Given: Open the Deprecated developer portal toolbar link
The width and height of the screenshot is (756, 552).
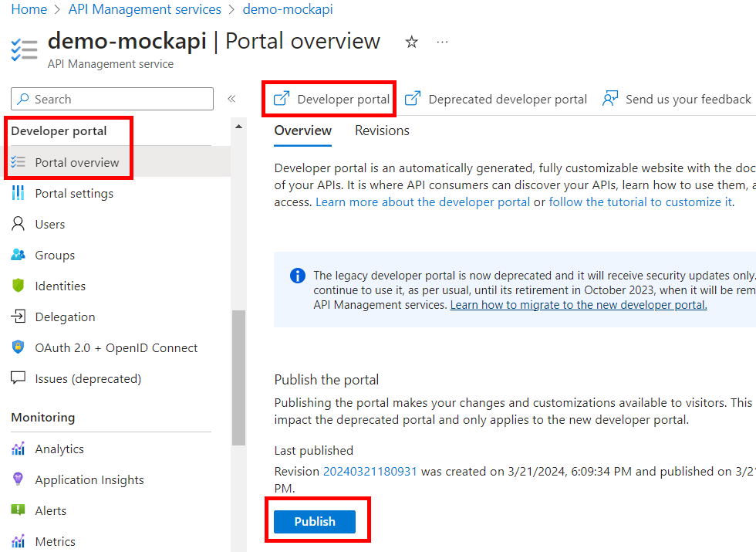Looking at the screenshot, I should click(x=496, y=99).
